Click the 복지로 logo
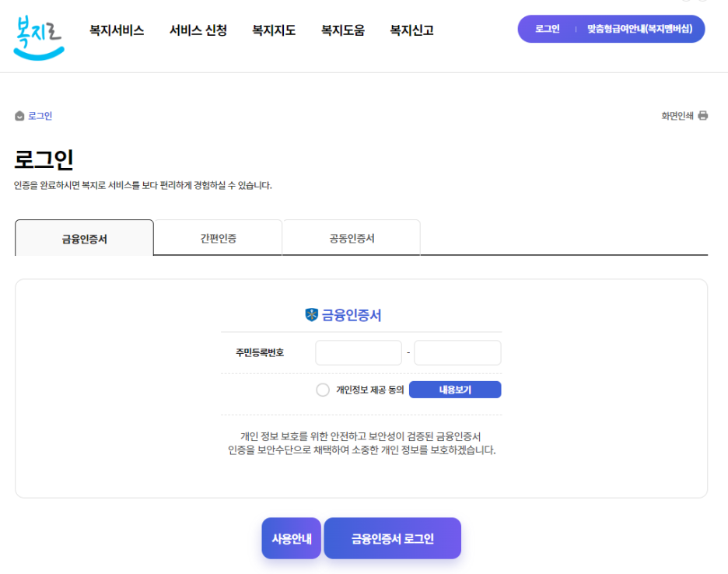 coord(37,32)
